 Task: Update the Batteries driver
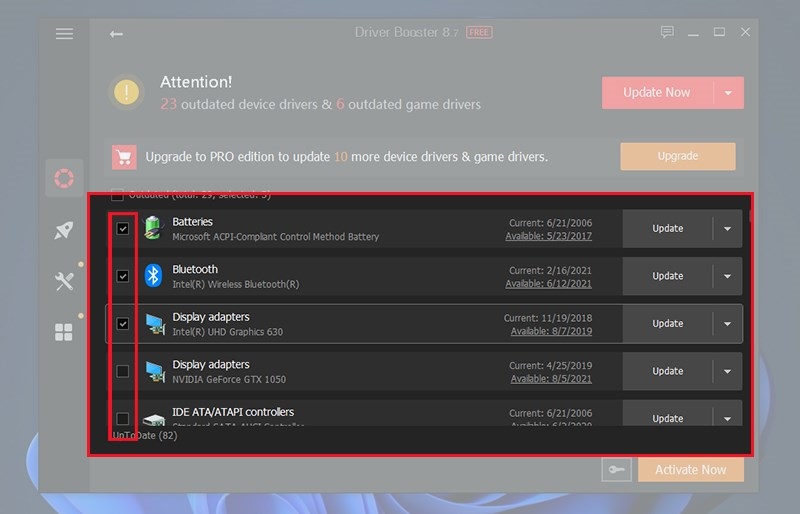[667, 229]
